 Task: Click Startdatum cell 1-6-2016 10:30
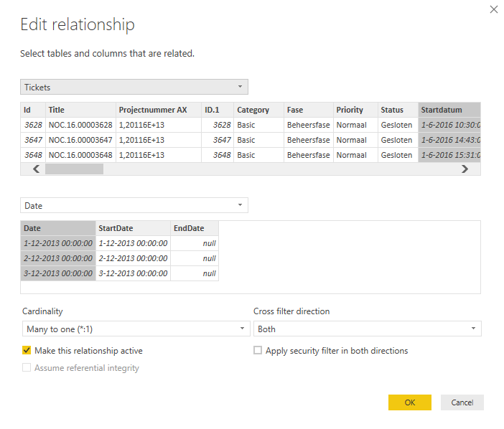[449, 125]
